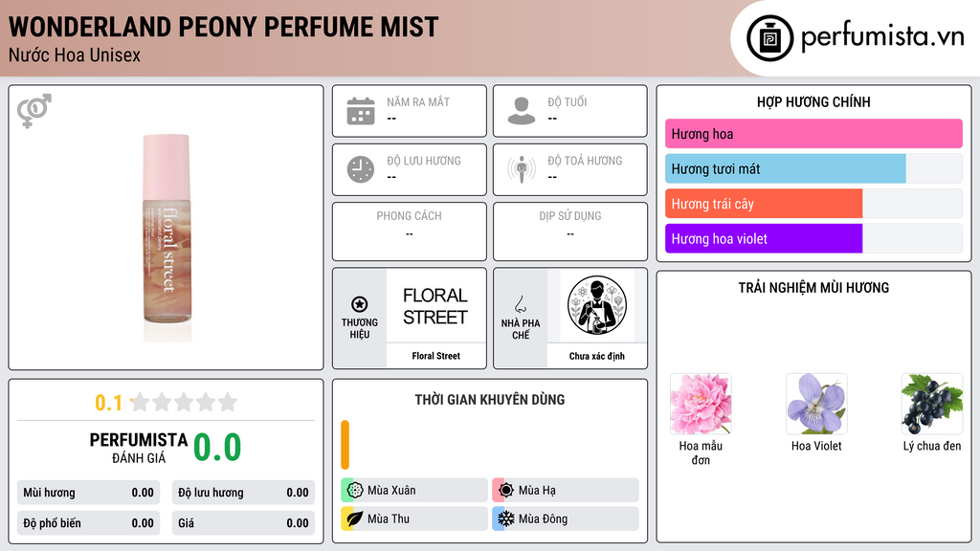Click the Chưa xác định perfumer label
Screen dimensions: 980x551
tap(596, 356)
